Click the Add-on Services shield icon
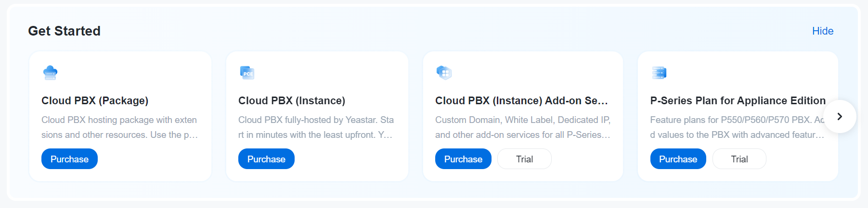 pyautogui.click(x=444, y=73)
